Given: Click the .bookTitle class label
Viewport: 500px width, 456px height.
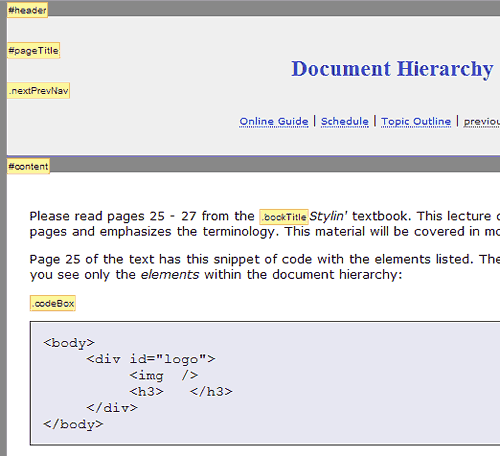Looking at the screenshot, I should point(284,217).
